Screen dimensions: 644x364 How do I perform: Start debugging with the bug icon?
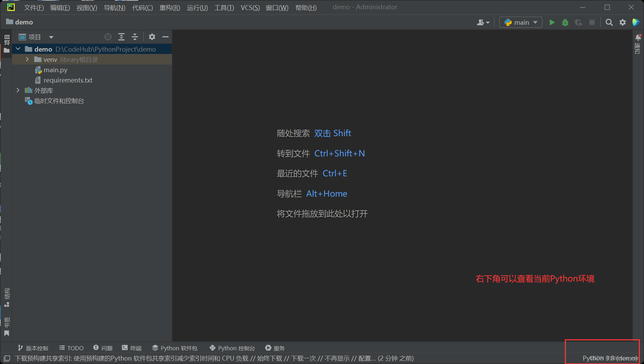(x=565, y=22)
